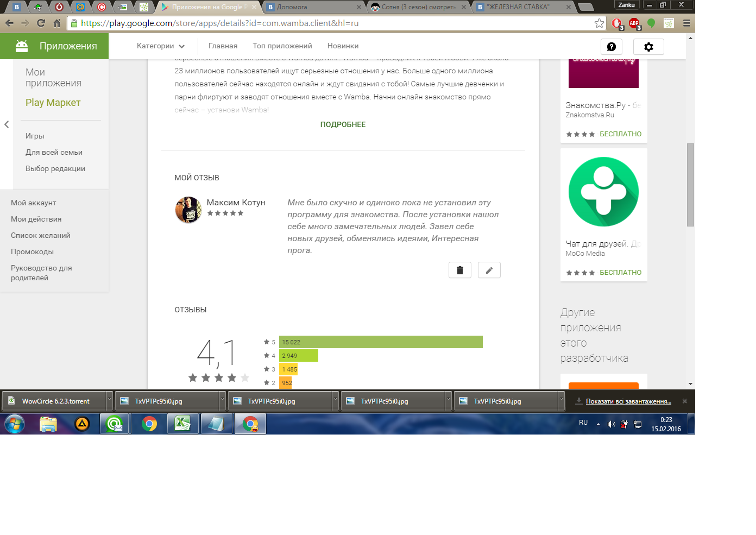Open the Главная tab
756x535 pixels.
coord(223,46)
